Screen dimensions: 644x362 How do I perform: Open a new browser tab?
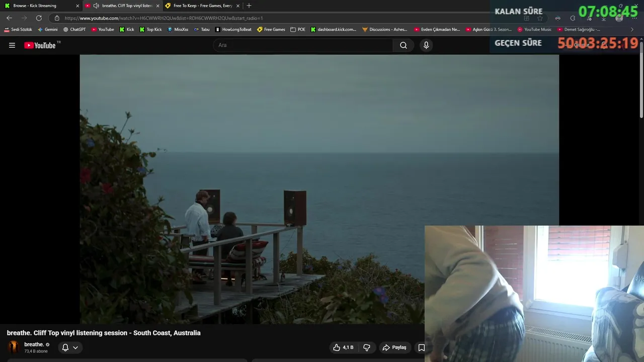249,6
